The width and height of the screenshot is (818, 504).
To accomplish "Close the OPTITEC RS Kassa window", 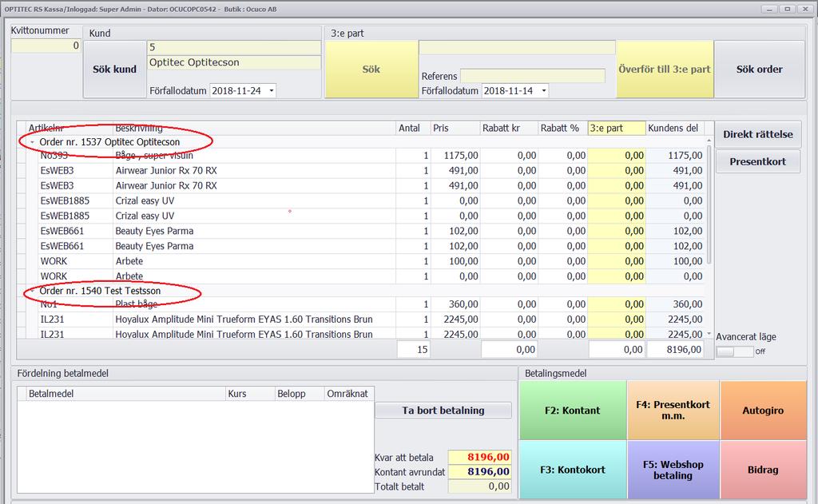I will (x=805, y=9).
